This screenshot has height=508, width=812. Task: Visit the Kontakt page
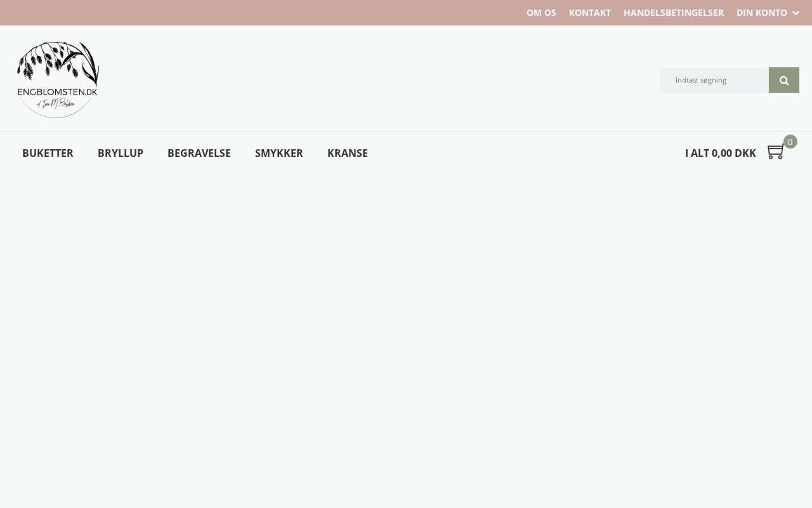(x=590, y=13)
